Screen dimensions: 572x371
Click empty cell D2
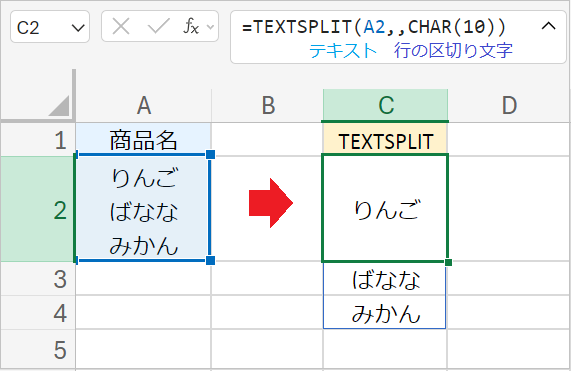pyautogui.click(x=509, y=209)
